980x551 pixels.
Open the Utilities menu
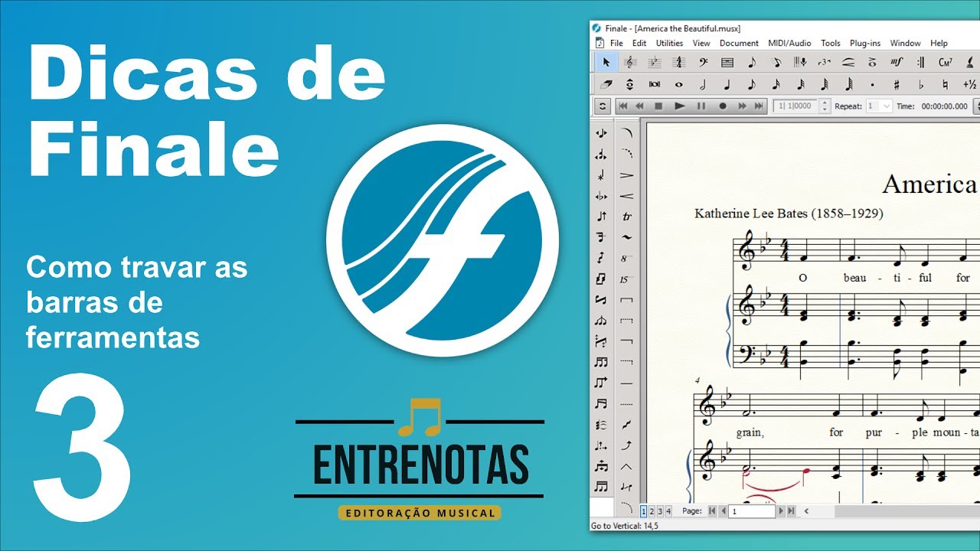(669, 43)
